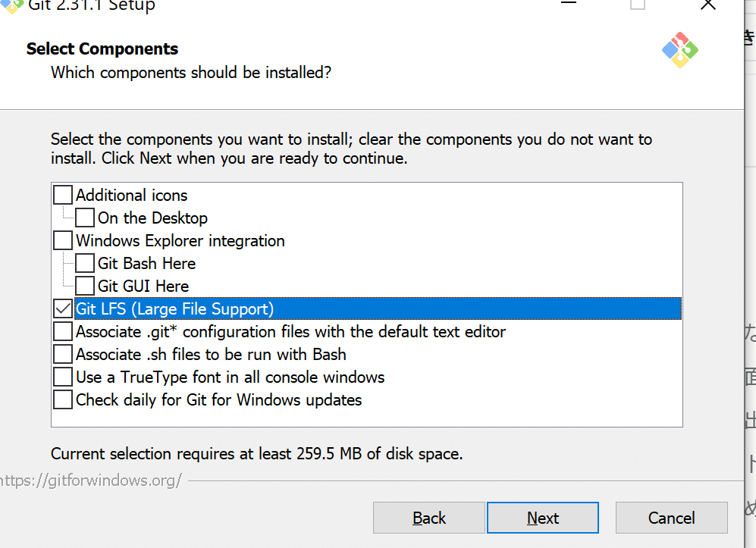
Task: Check Associate .sh files with Bash
Action: pos(63,354)
